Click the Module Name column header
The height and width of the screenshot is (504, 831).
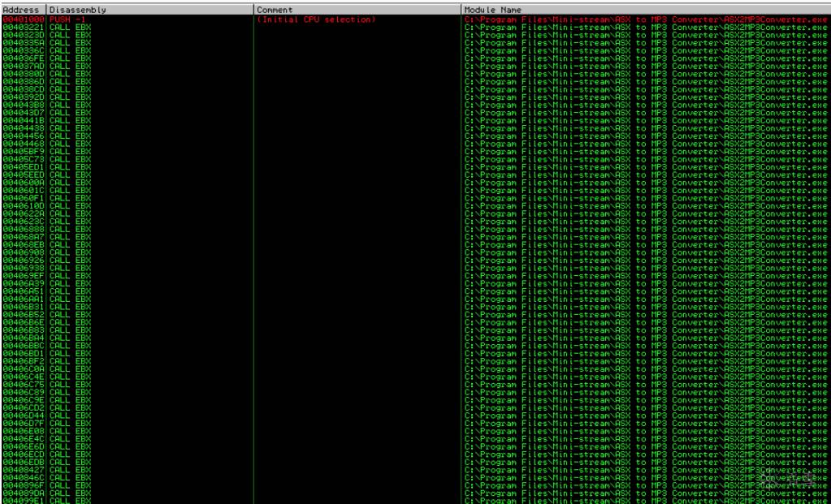coord(646,10)
